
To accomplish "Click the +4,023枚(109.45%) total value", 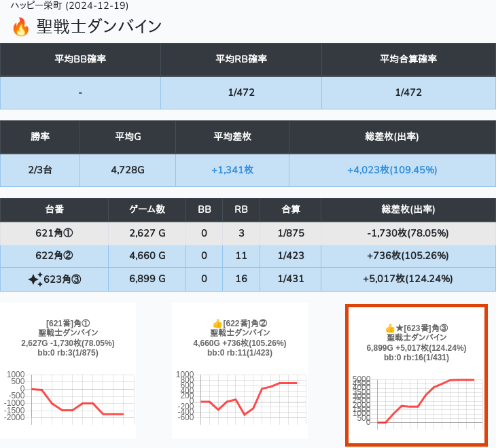I will pyautogui.click(x=392, y=170).
